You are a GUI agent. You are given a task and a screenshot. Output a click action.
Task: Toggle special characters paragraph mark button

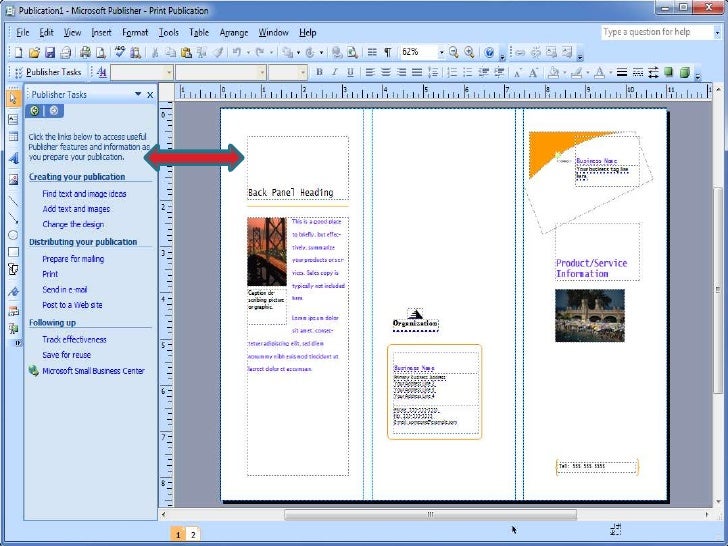387,52
